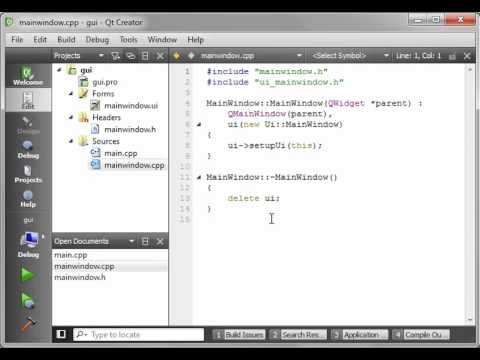Switch to the Edit mode
480x360 pixels.
pos(28,100)
